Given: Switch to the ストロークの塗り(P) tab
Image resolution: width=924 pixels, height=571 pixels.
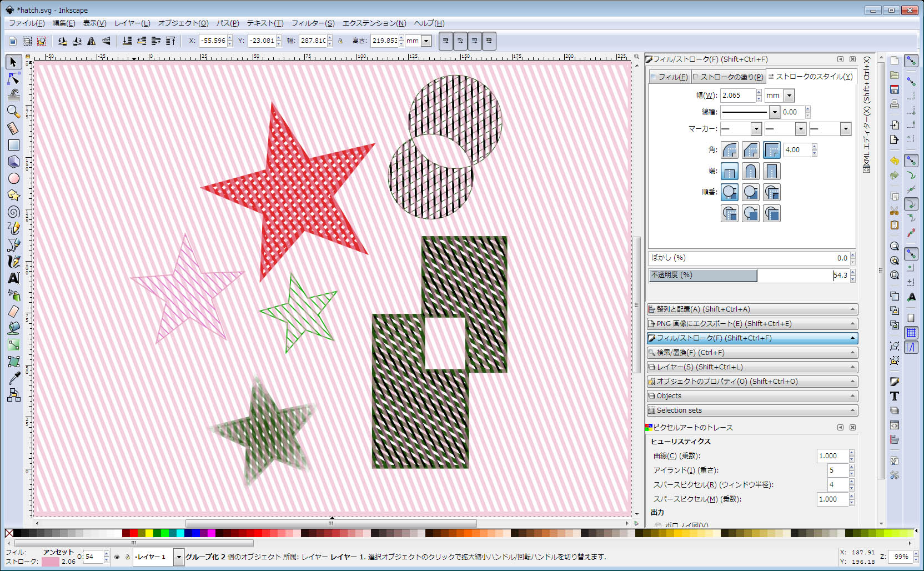Looking at the screenshot, I should coord(728,77).
